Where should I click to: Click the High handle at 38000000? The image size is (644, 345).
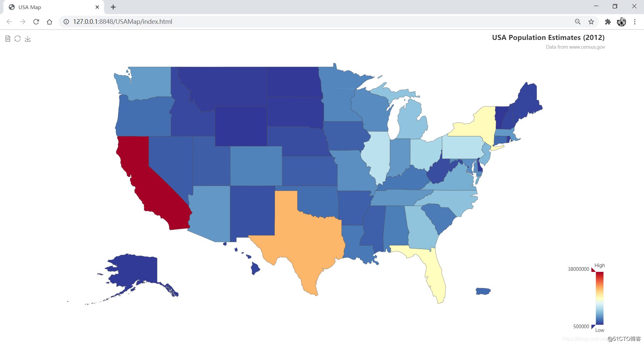pos(593,269)
